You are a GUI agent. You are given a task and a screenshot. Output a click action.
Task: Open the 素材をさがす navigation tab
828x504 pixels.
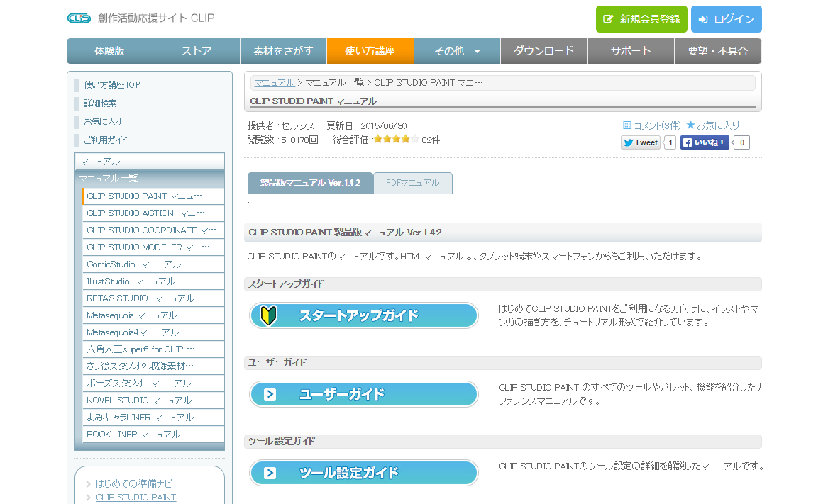tap(284, 51)
